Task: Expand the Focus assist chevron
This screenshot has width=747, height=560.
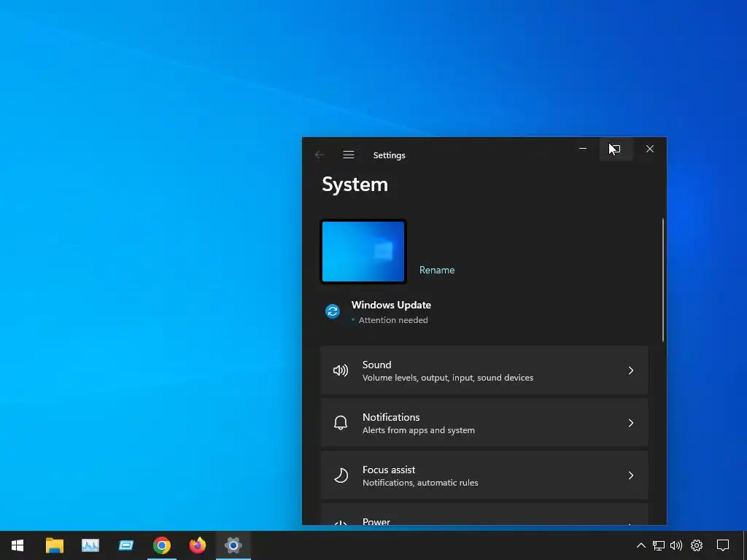Action: click(x=631, y=475)
